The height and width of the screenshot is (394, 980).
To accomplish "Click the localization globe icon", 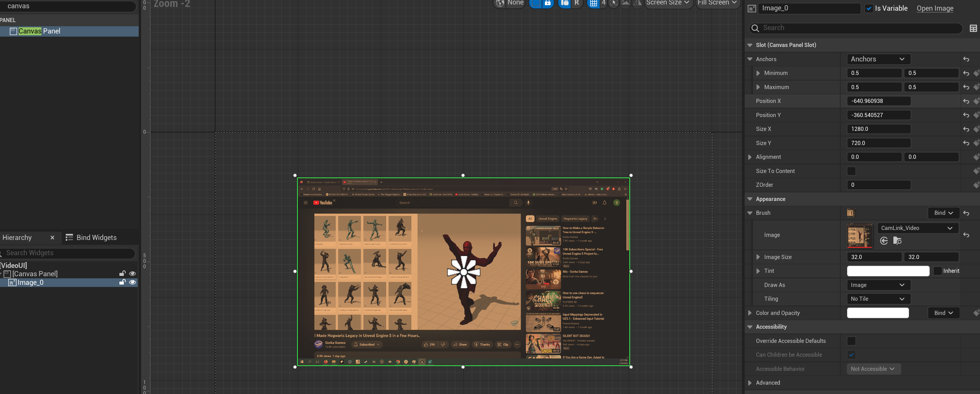I will click(x=500, y=3).
